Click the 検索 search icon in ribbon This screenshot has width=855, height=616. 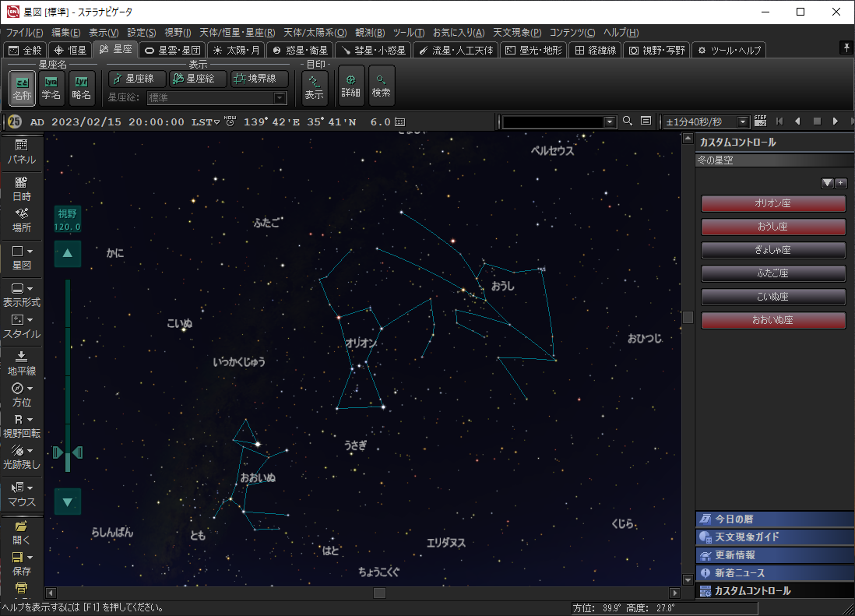click(381, 86)
